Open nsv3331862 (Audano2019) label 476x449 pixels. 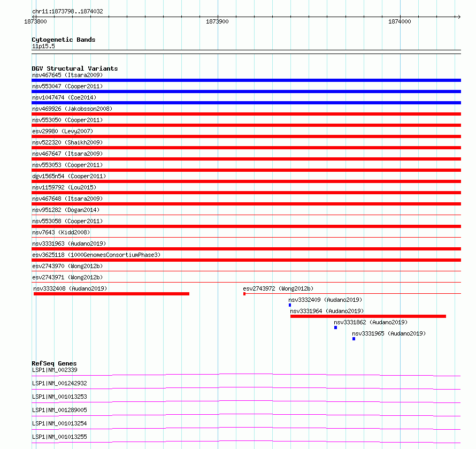tap(371, 322)
